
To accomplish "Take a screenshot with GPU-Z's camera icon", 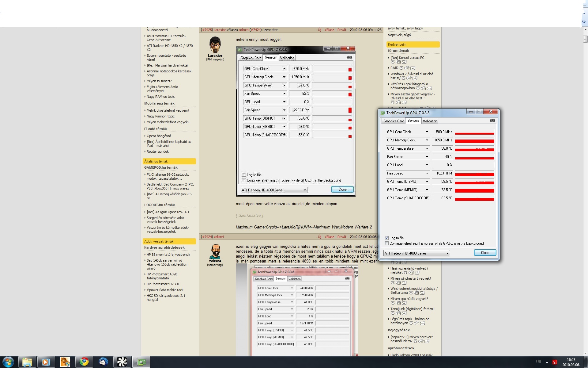I will point(492,121).
